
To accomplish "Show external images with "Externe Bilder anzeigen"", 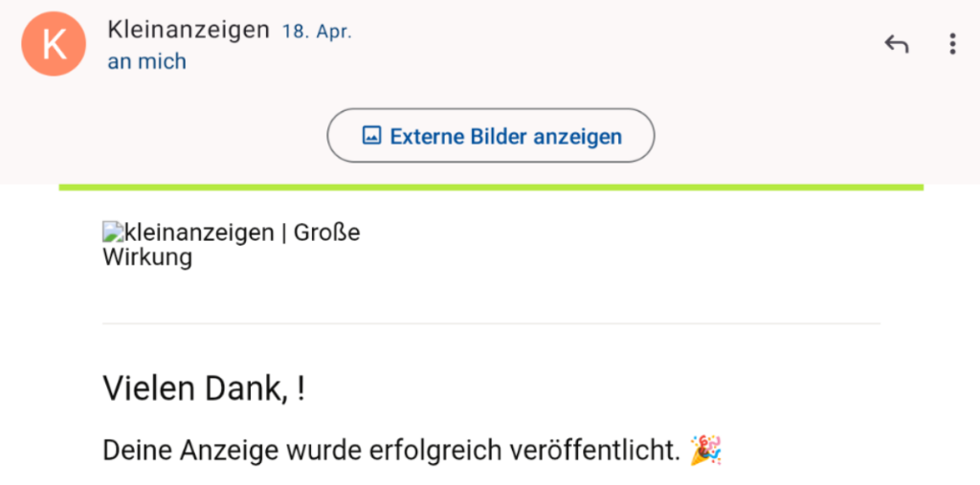I will (491, 136).
